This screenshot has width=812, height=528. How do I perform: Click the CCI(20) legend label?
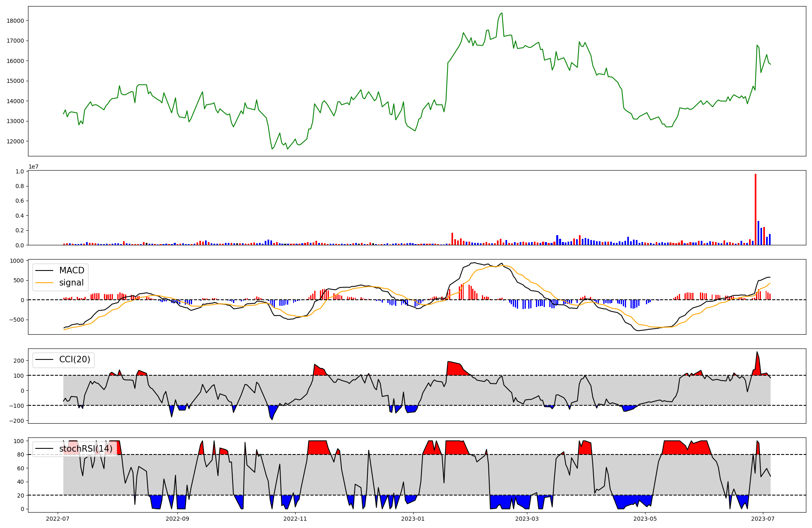click(75, 359)
